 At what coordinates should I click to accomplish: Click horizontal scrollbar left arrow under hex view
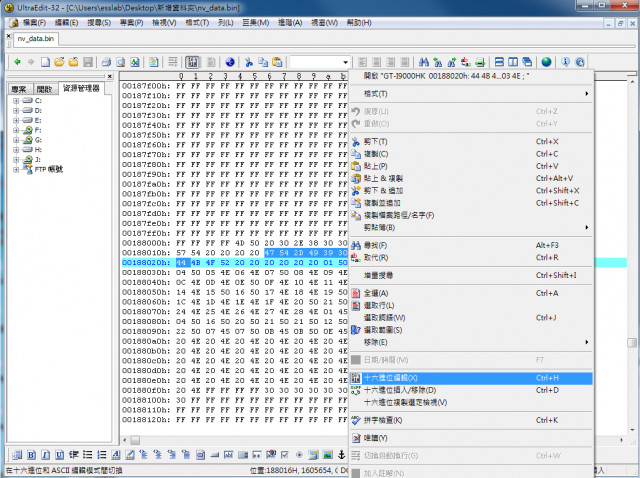click(x=125, y=440)
